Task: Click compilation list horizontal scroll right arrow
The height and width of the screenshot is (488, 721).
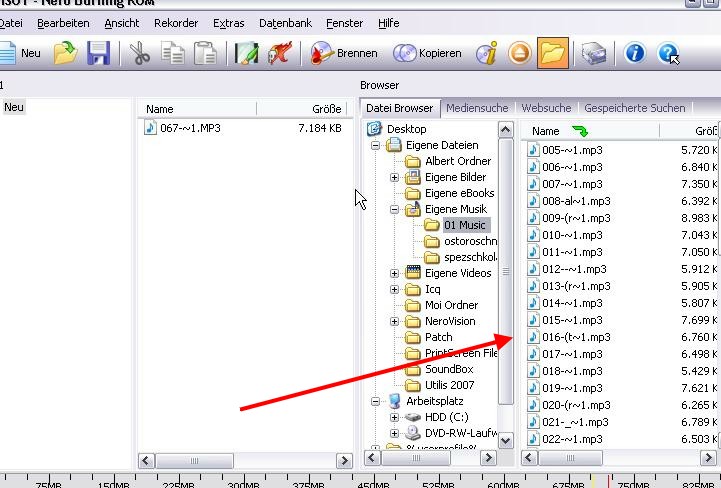Action: [344, 460]
